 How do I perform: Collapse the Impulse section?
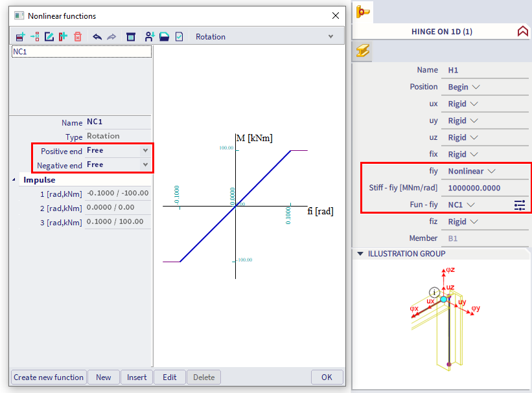point(15,180)
